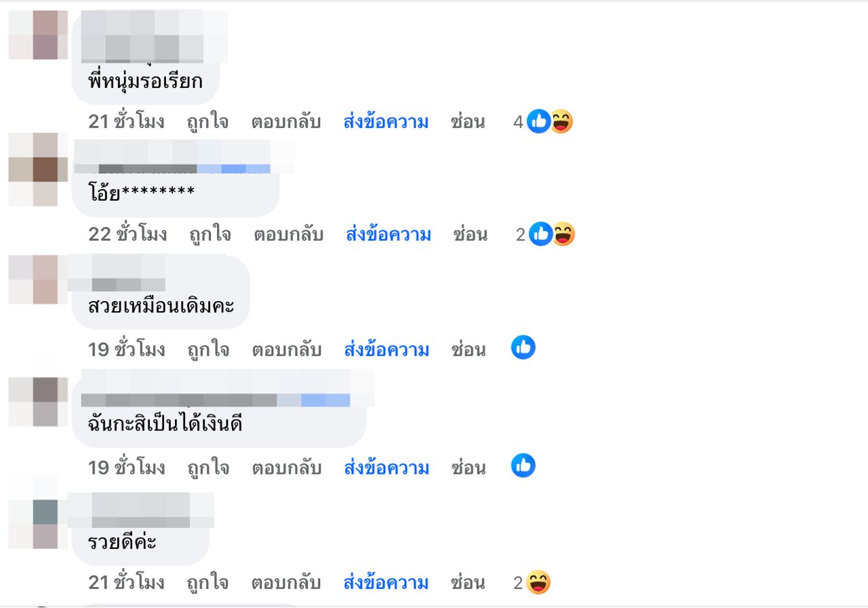
Task: Click ส่งข้อความ under สวยเหมือนเดิมคะ comment
Action: [387, 350]
